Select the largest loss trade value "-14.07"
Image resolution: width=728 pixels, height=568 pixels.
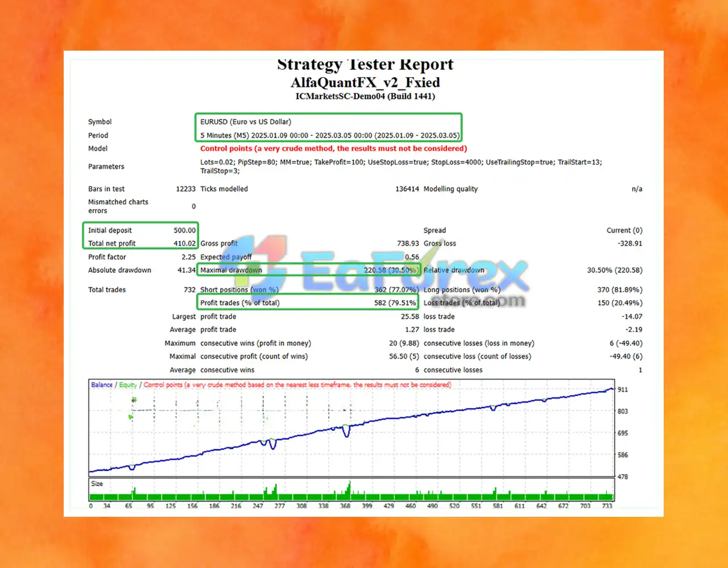pyautogui.click(x=632, y=316)
